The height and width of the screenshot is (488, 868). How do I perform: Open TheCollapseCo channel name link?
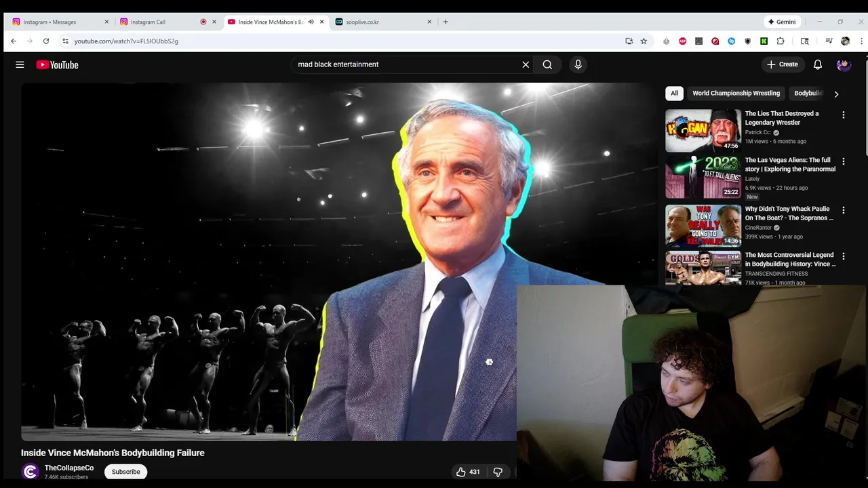[x=69, y=468]
